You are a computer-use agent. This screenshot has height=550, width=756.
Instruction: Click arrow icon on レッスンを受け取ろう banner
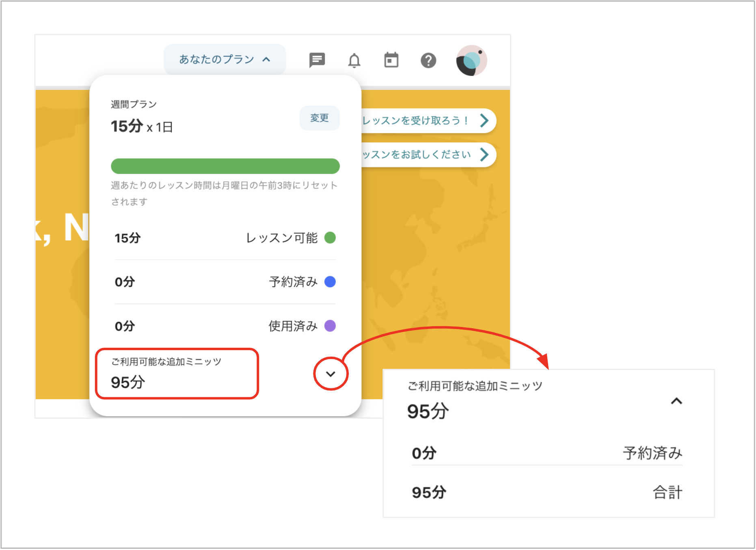[484, 121]
